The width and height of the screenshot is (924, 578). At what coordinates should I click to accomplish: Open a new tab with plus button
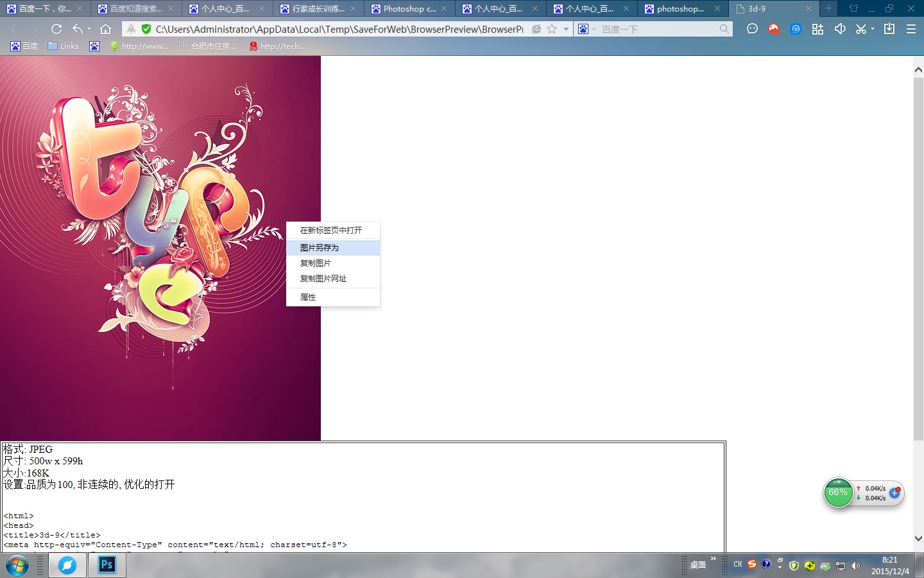tap(828, 8)
